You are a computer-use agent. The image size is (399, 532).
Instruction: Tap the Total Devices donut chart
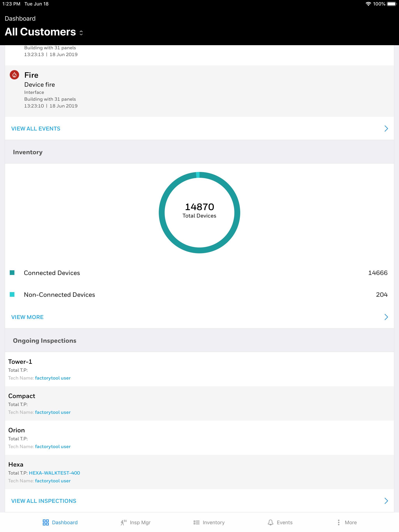(199, 213)
